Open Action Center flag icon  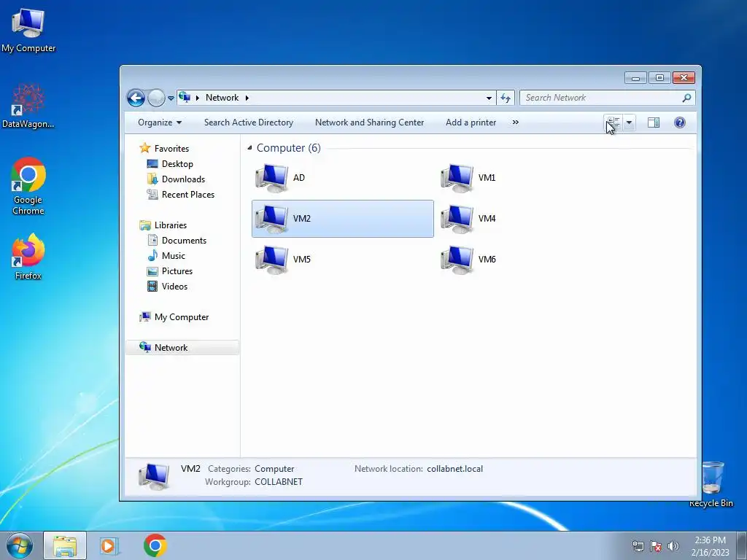(656, 546)
